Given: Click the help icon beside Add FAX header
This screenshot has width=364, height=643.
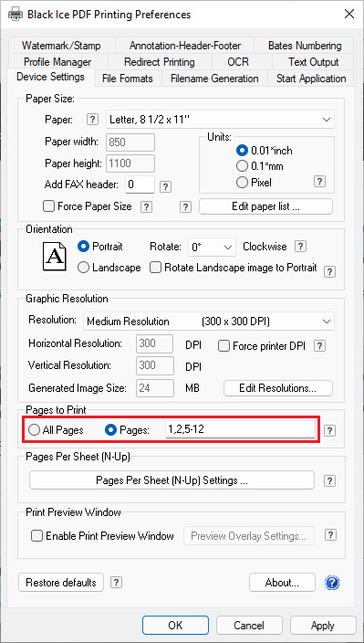Looking at the screenshot, I should pos(165,187).
